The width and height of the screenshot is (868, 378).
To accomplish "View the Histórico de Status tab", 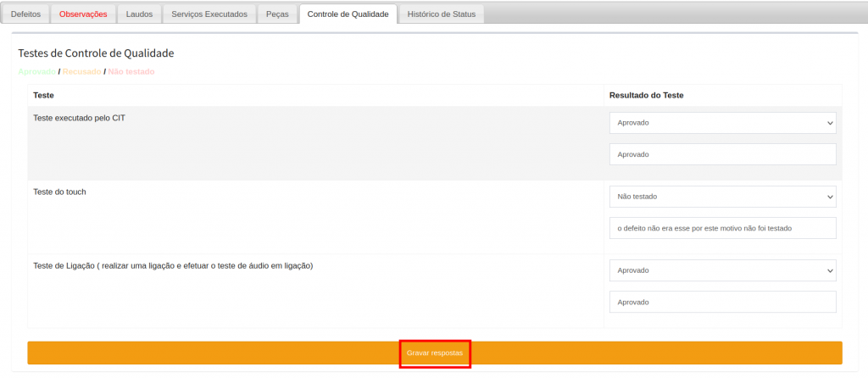I will click(x=442, y=14).
